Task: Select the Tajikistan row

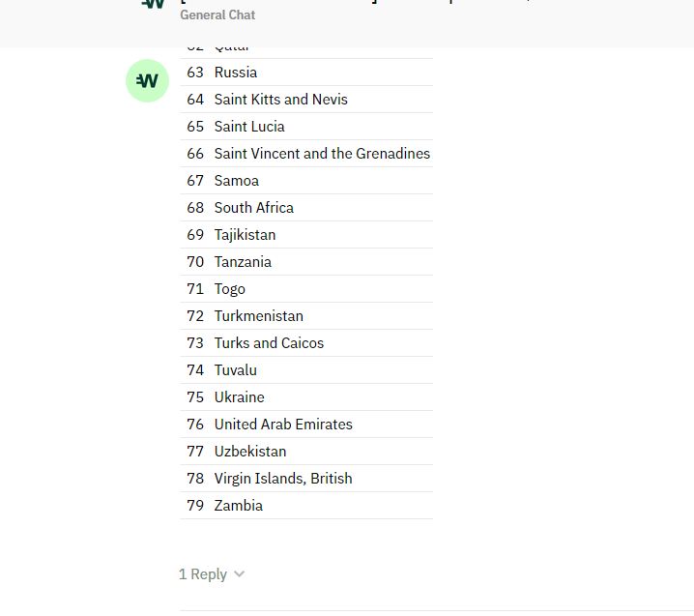Action: click(x=306, y=235)
